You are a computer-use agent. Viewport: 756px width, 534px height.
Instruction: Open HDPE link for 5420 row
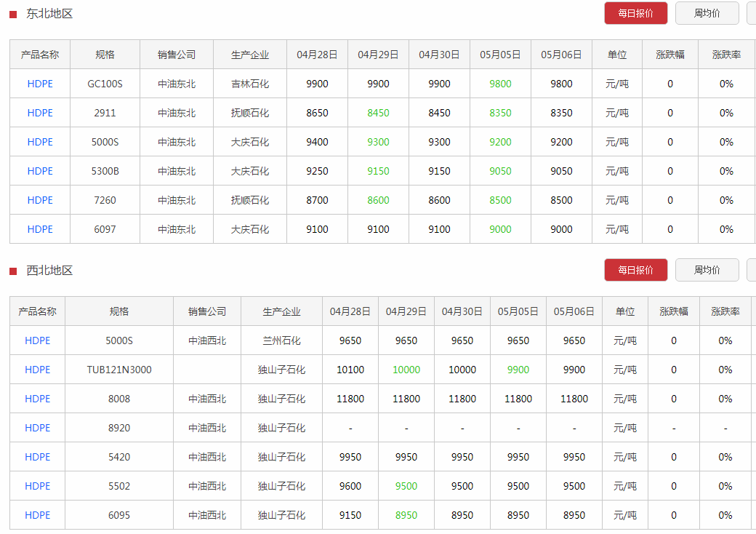pos(38,457)
